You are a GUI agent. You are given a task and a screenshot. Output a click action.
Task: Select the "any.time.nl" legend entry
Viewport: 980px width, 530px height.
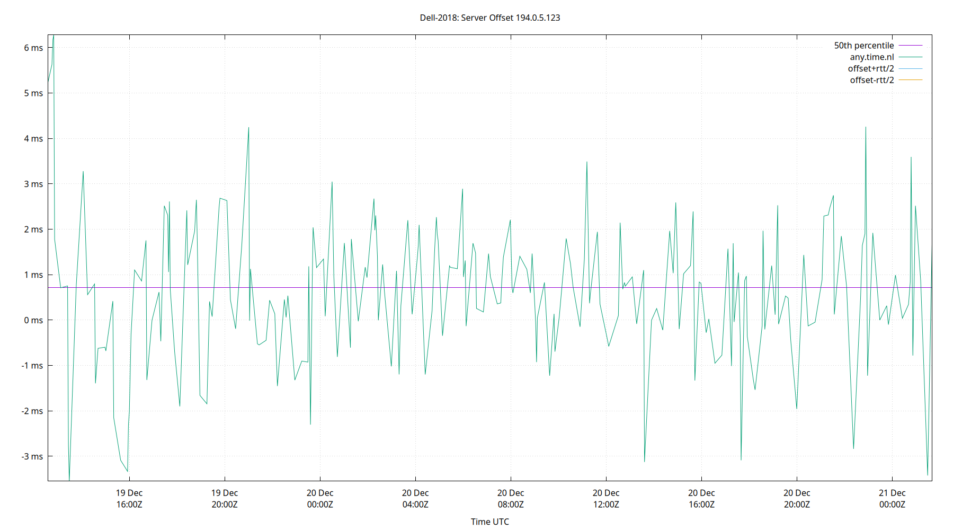tap(872, 57)
